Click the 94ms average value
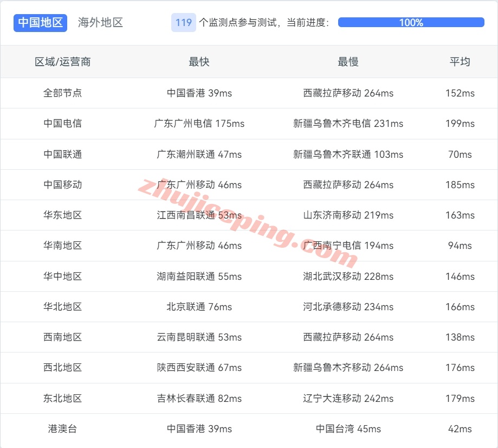498x448 pixels. [x=460, y=246]
